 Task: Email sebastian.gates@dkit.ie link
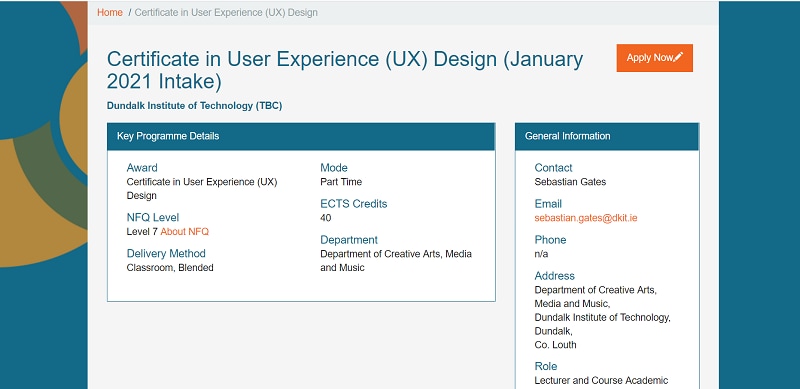tap(586, 218)
